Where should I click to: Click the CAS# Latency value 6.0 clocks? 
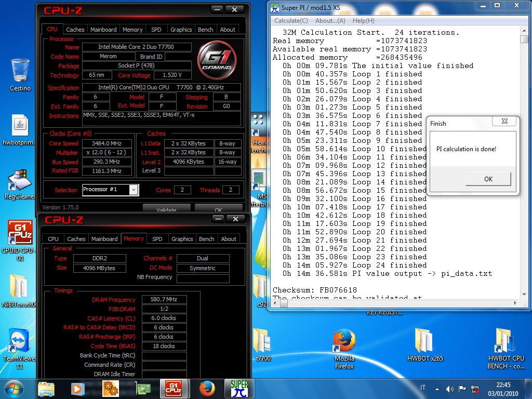(x=164, y=318)
